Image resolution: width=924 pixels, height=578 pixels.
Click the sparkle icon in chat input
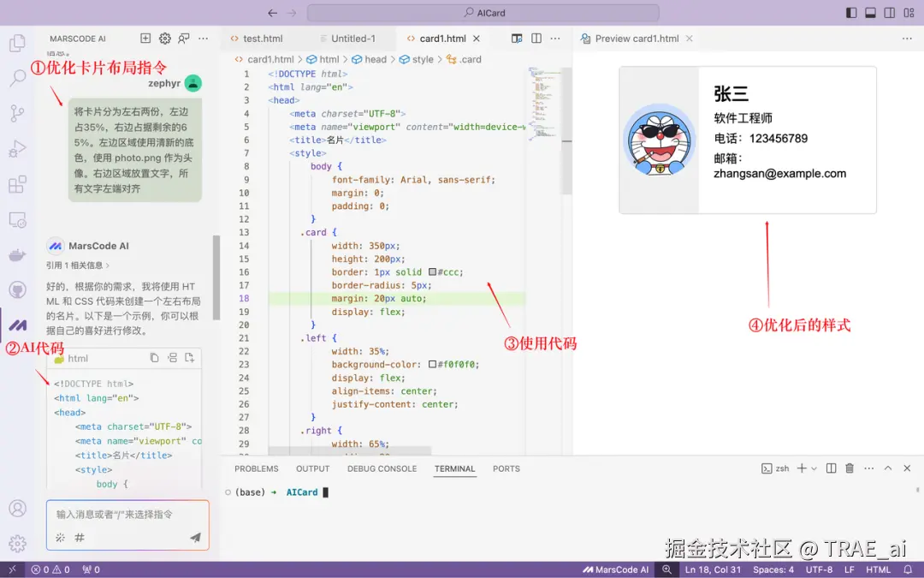coord(60,537)
